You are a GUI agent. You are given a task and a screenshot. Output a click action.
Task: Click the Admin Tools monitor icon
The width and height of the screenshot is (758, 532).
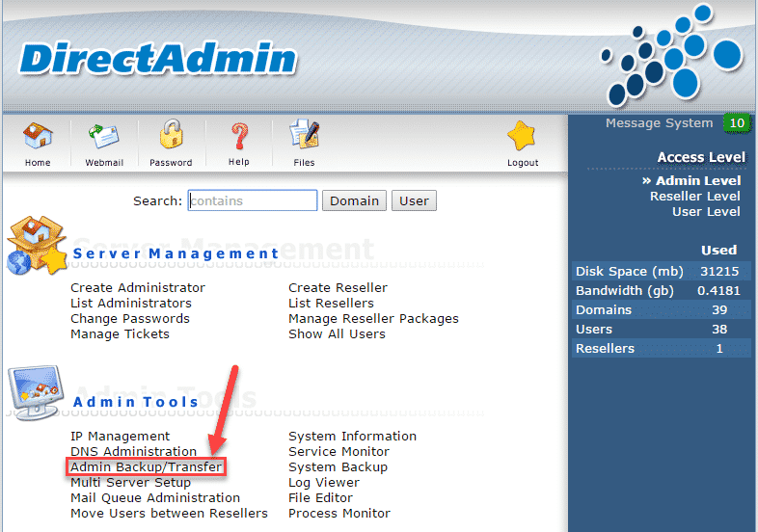(x=36, y=392)
